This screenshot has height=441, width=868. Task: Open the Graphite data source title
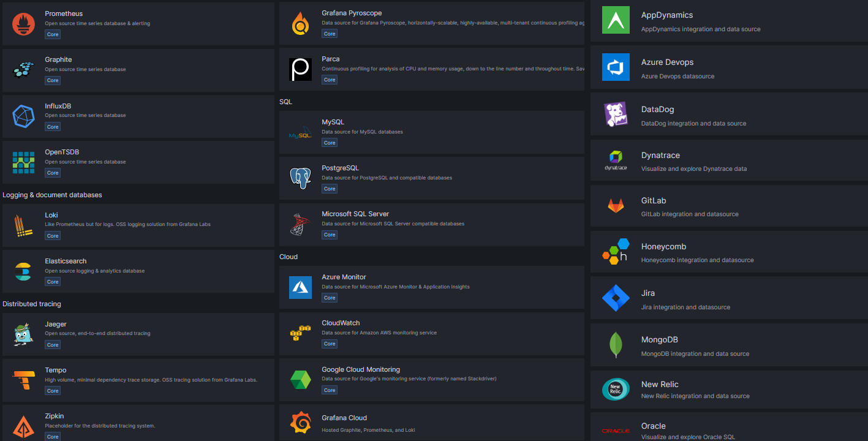point(58,59)
